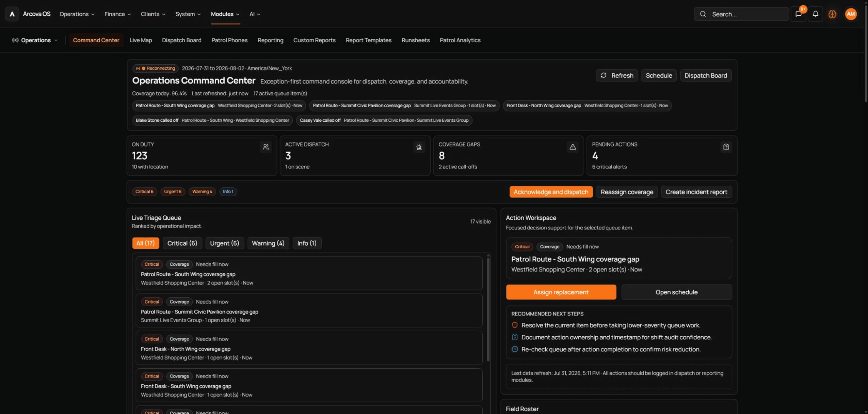Click the Active Dispatch siren icon
868x414 pixels.
pyautogui.click(x=419, y=147)
